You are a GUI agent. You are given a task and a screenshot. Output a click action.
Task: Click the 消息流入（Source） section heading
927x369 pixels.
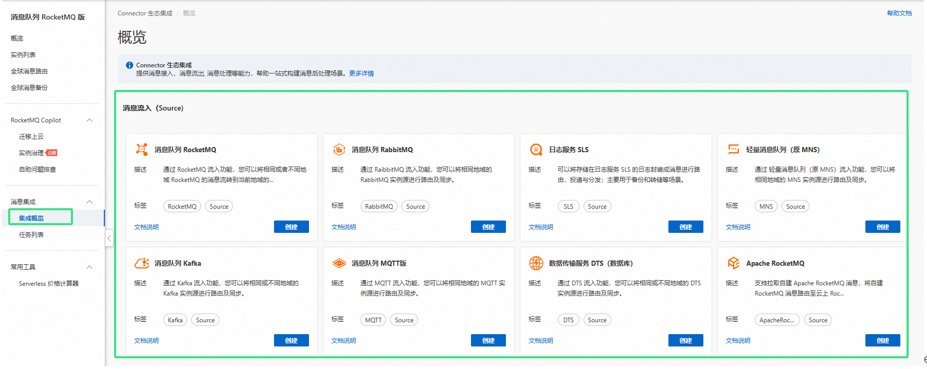(153, 108)
